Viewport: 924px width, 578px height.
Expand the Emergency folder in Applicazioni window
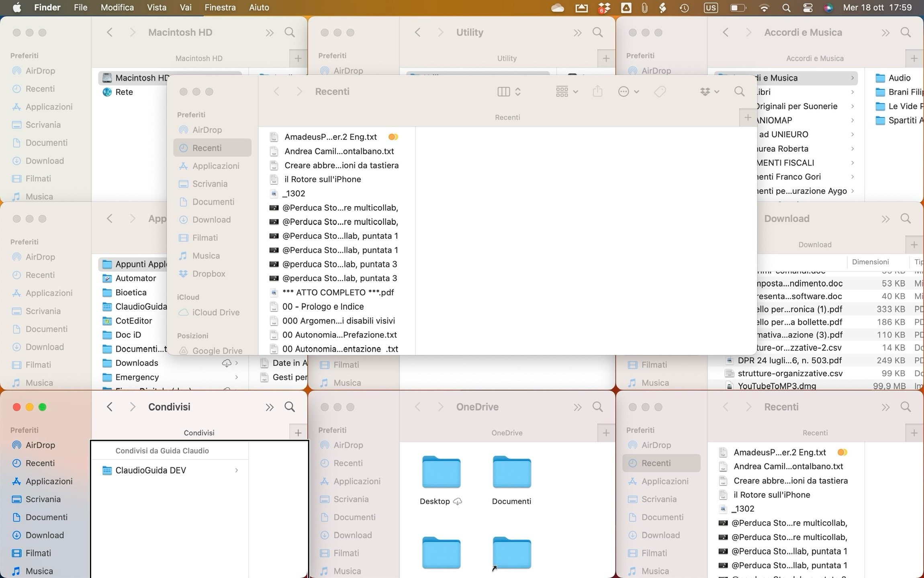coord(237,377)
